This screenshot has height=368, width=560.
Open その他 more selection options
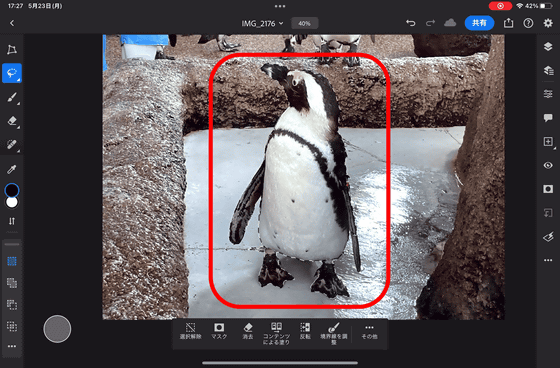[x=369, y=331]
